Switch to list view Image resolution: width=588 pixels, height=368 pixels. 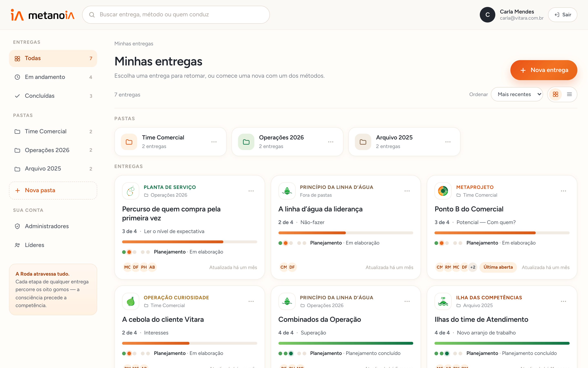pos(569,94)
